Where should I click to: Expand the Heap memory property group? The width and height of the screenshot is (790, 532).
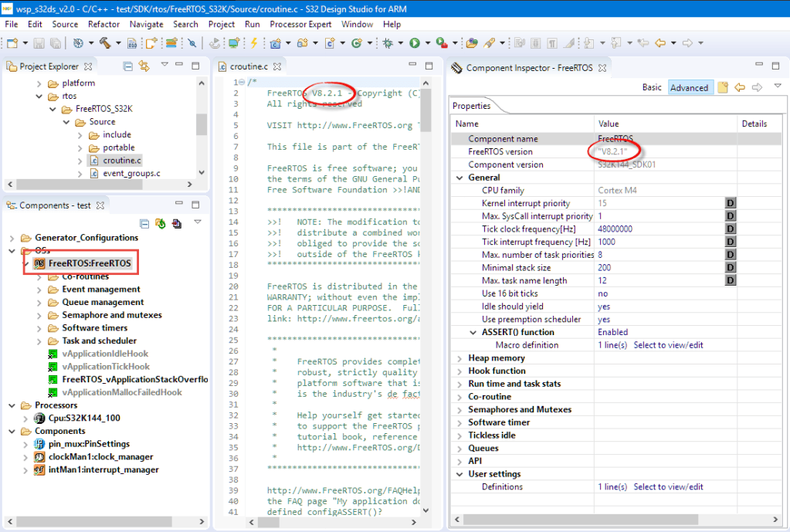tap(459, 358)
